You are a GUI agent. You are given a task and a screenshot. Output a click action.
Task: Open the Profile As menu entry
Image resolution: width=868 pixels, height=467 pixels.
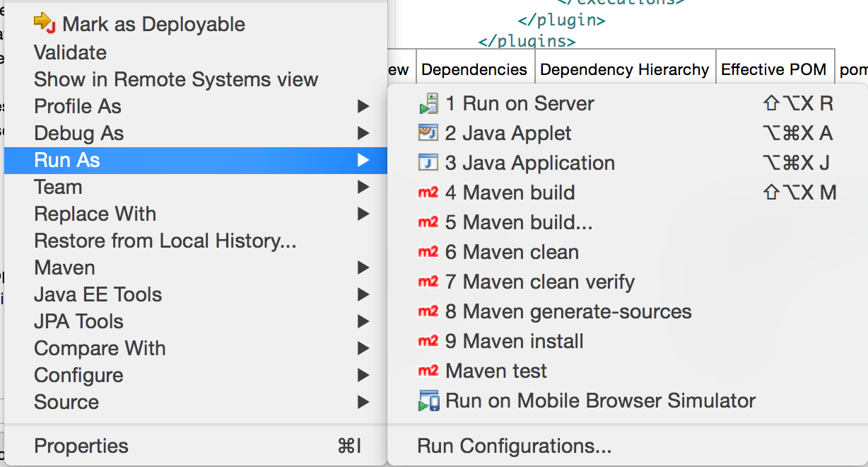(x=196, y=106)
